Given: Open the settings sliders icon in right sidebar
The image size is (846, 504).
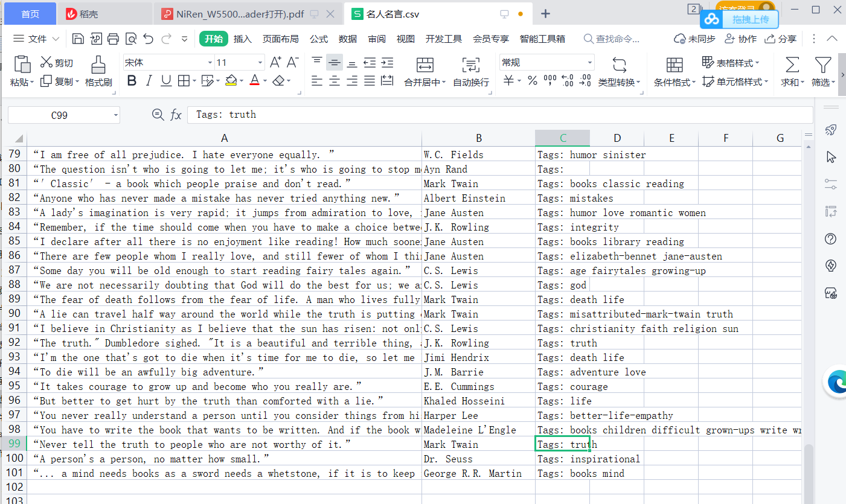Looking at the screenshot, I should (831, 184).
